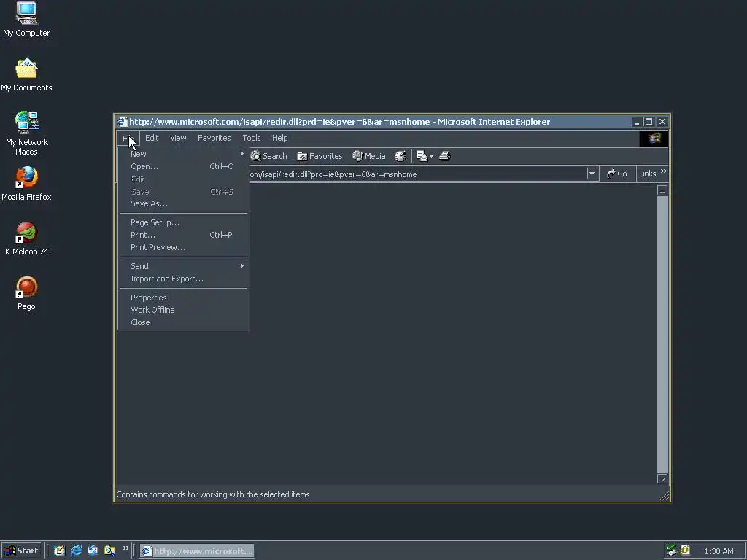The height and width of the screenshot is (560, 747).
Task: Expand the New submenu
Action: (x=183, y=154)
